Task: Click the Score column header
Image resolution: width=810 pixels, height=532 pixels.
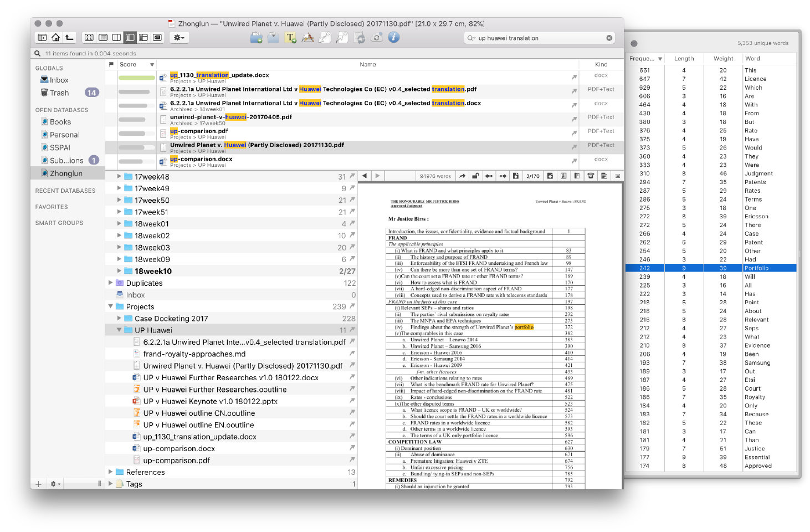Action: (129, 65)
